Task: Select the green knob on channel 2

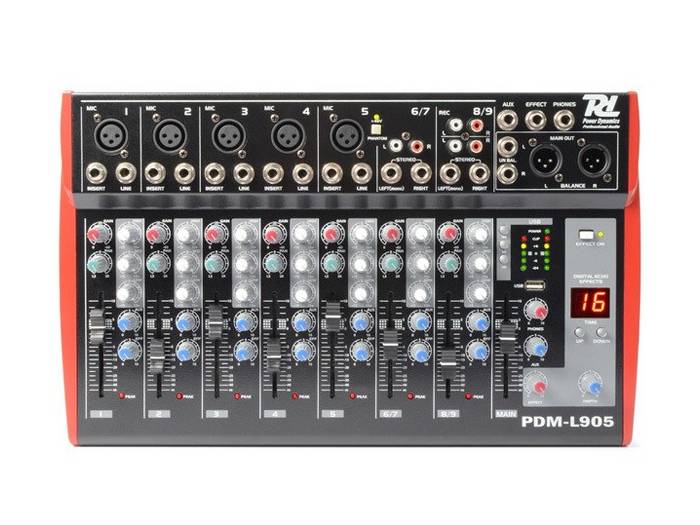Action: pos(156,264)
